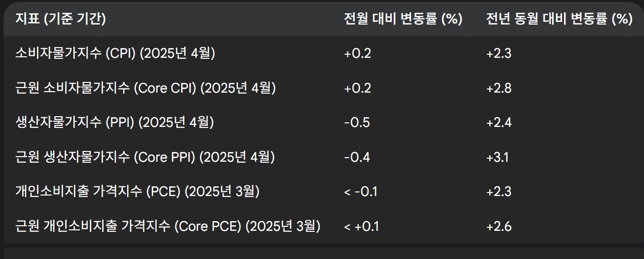Click the Core PPI yearly value +3.1
Viewport: 644px width, 259px height.
[497, 157]
